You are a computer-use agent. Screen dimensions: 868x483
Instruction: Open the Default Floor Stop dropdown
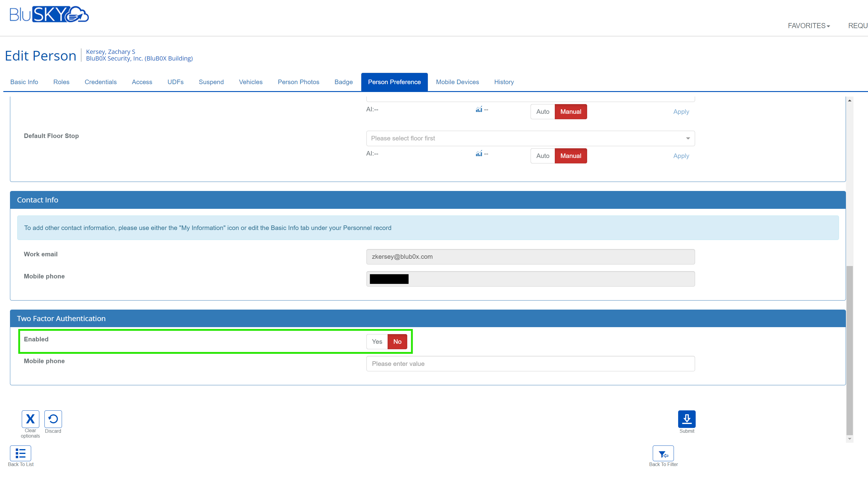[530, 138]
